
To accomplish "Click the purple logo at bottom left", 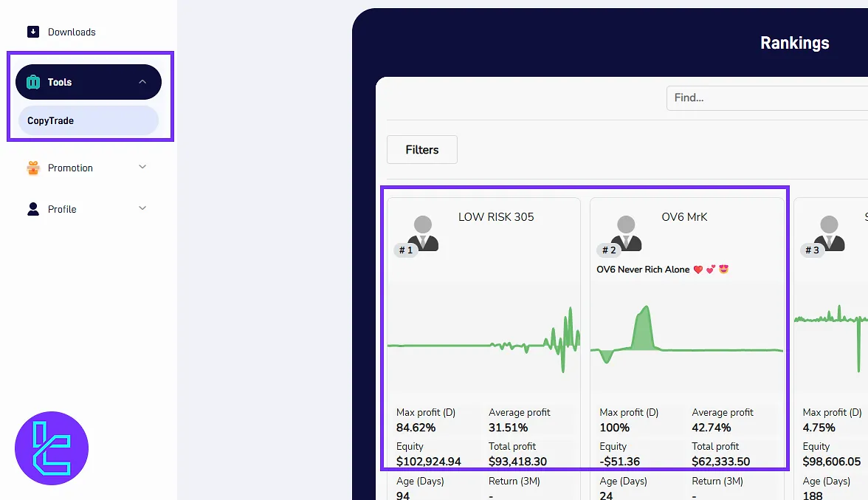I will point(52,448).
